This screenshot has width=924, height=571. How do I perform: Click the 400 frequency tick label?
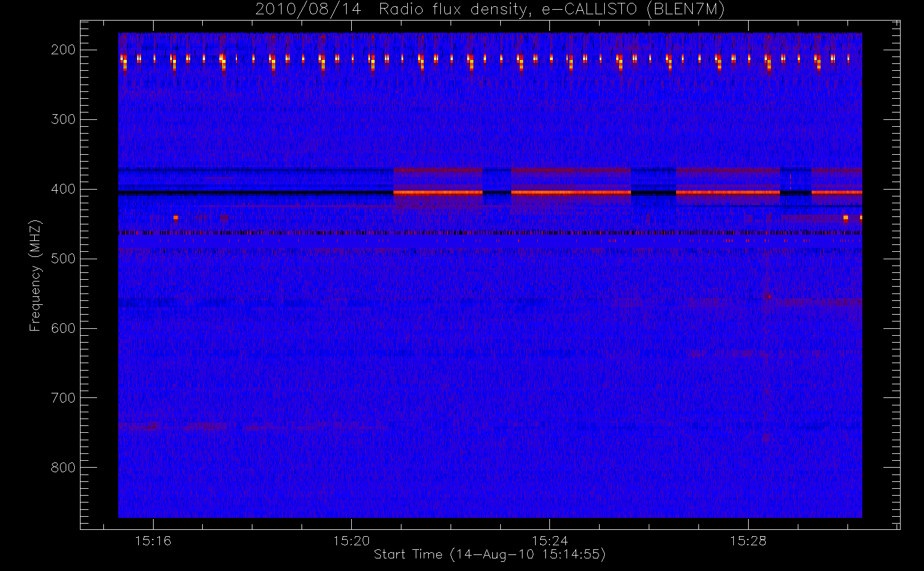[63, 189]
